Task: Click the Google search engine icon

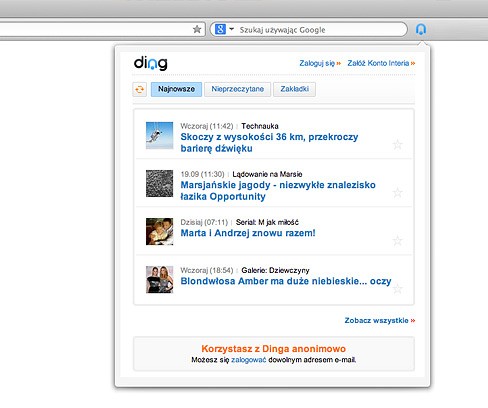Action: point(220,29)
